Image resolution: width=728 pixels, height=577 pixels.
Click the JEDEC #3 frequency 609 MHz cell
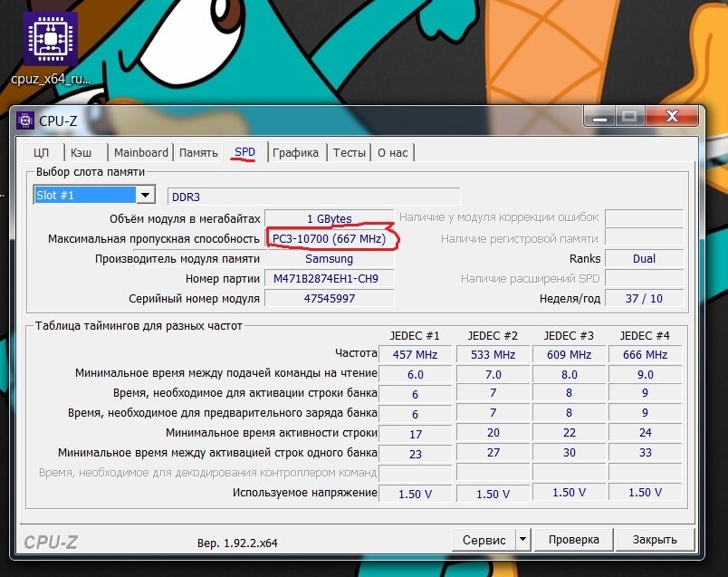[x=570, y=354]
